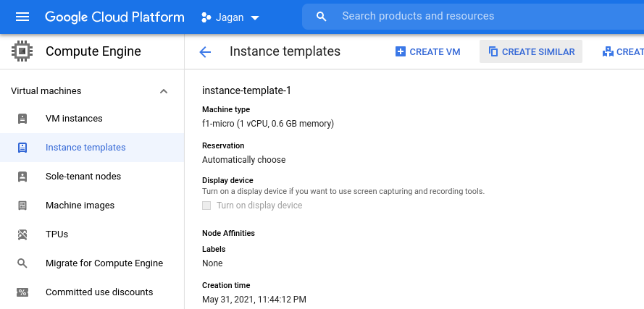
Task: Click the Labels heading
Action: coord(214,249)
